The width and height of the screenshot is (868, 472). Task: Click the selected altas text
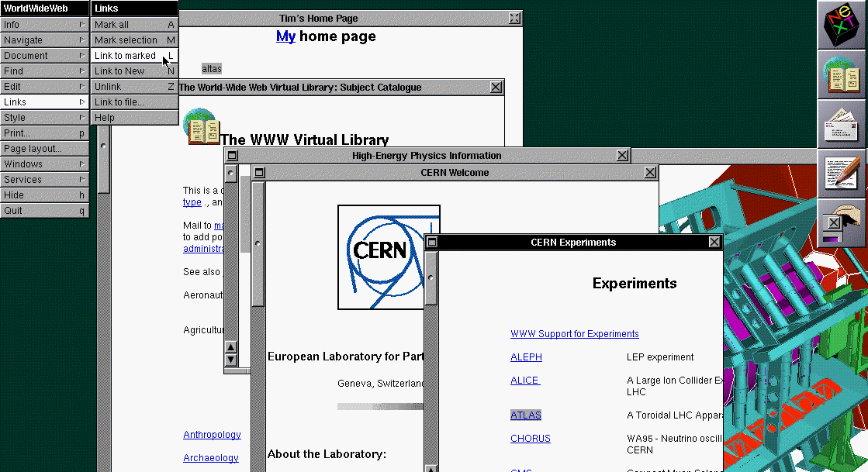pyautogui.click(x=212, y=69)
